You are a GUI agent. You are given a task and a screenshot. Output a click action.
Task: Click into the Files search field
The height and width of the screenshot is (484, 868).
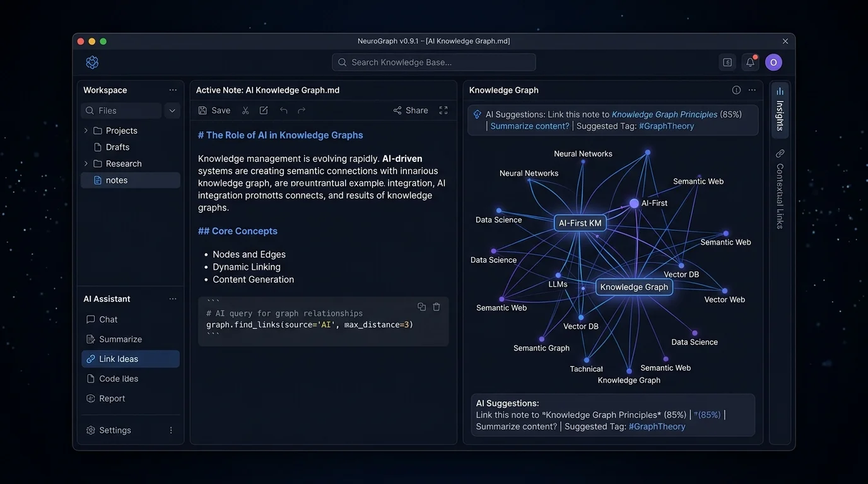pos(121,110)
